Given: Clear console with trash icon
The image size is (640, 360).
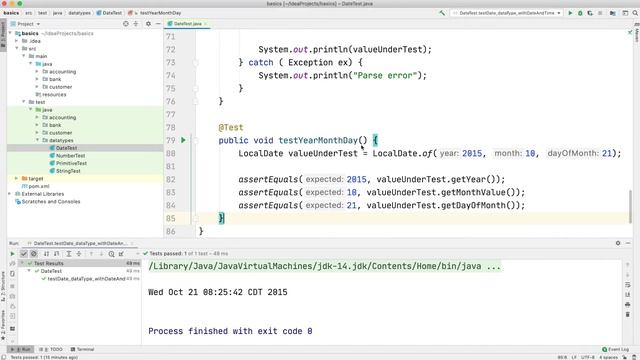Looking at the screenshot, I should [628, 314].
